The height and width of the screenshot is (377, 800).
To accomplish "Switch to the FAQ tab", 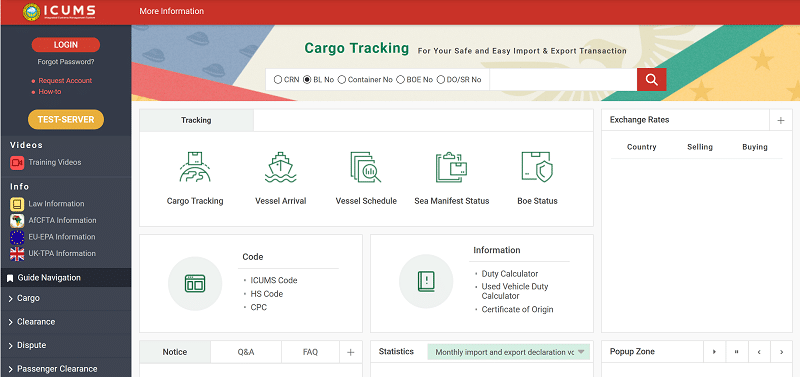I will (310, 352).
